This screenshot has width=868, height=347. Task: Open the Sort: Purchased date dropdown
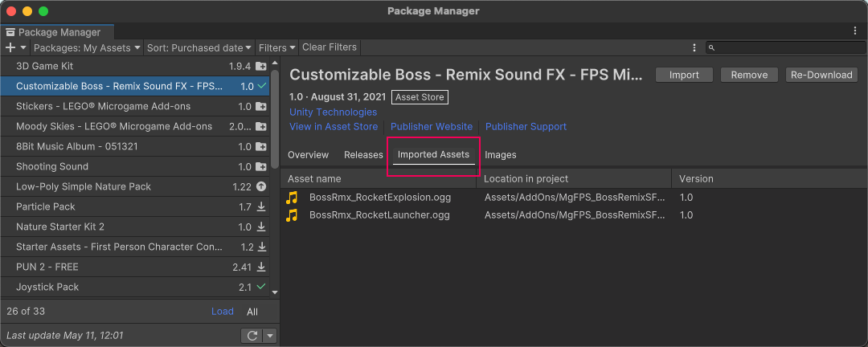click(199, 47)
